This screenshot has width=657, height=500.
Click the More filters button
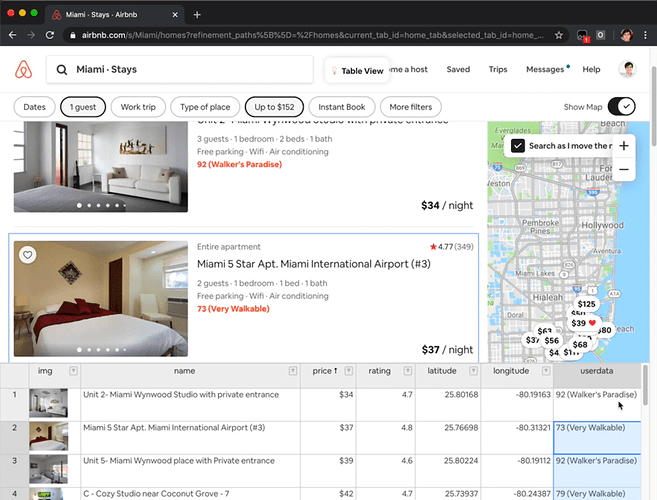click(411, 107)
